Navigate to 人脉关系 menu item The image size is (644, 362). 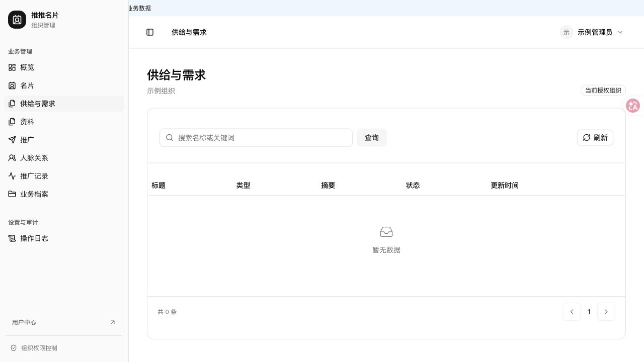(x=64, y=158)
